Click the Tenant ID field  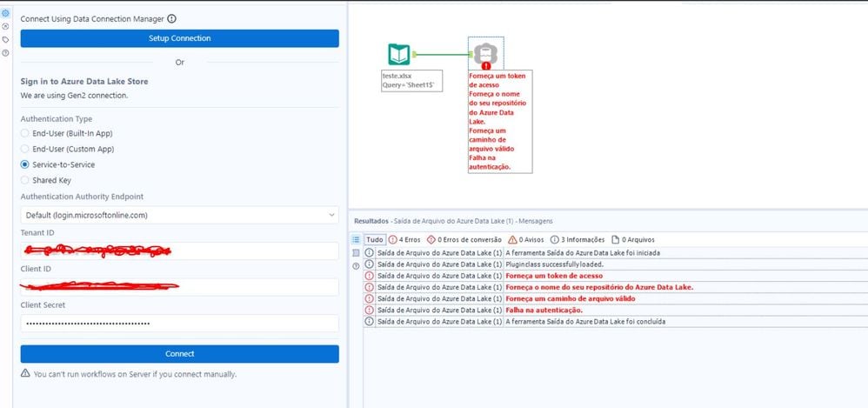(x=180, y=251)
